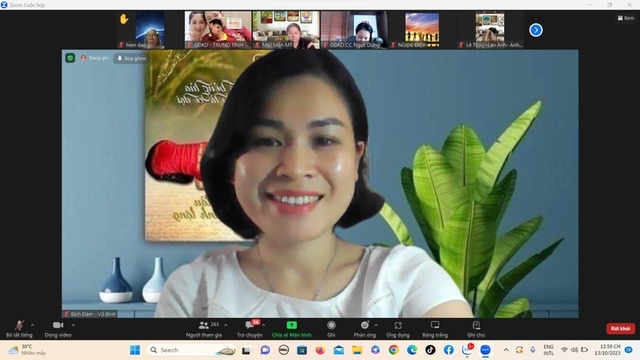Open Ứng dụng apps panel
This screenshot has height=360, width=640.
pos(398,329)
